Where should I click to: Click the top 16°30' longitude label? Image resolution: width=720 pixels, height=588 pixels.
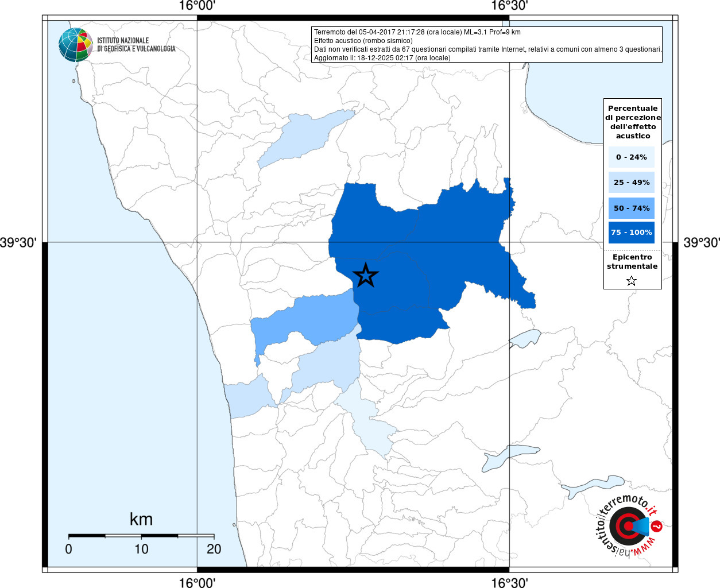click(x=510, y=6)
